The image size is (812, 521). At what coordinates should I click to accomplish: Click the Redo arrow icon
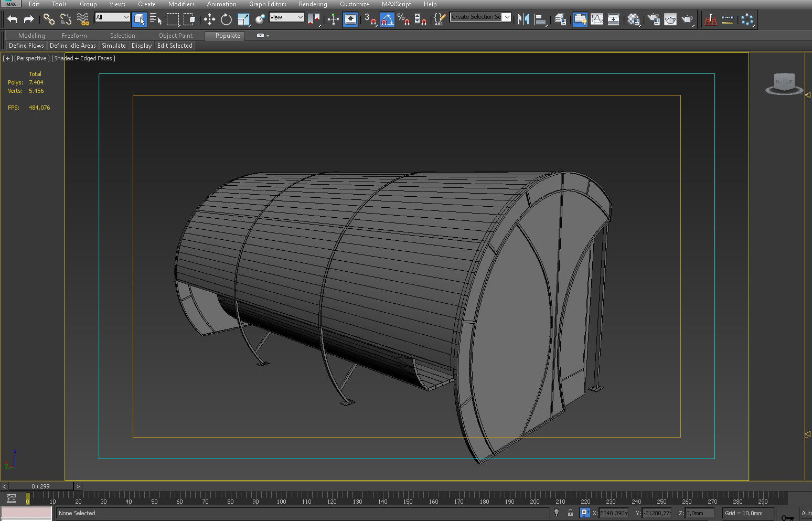[x=29, y=19]
